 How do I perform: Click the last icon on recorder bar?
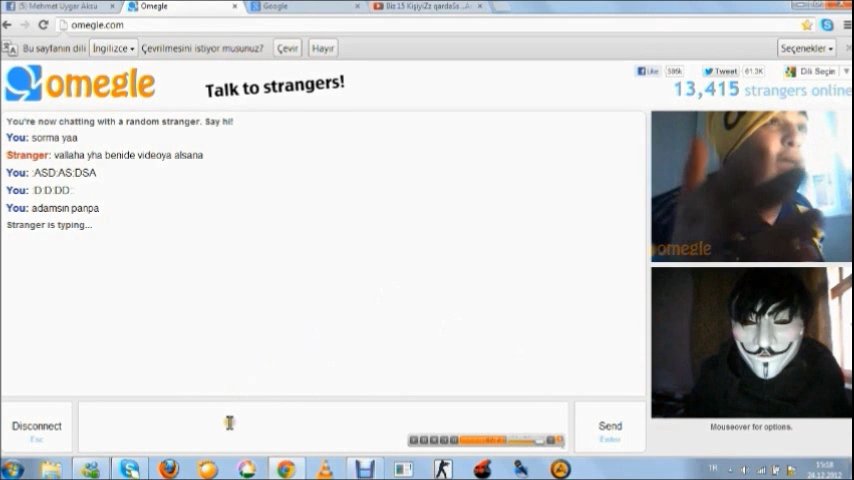(559, 440)
